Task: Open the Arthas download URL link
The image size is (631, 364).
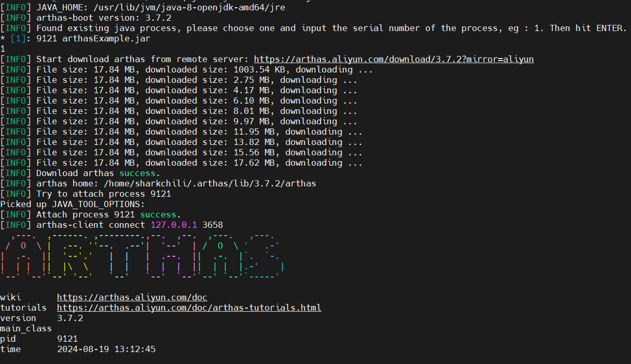Action: 394,59
